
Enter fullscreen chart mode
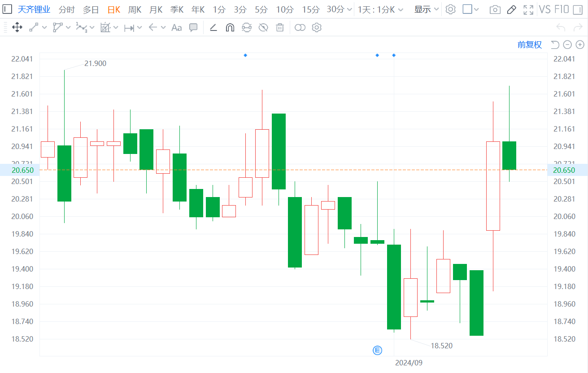(x=528, y=9)
